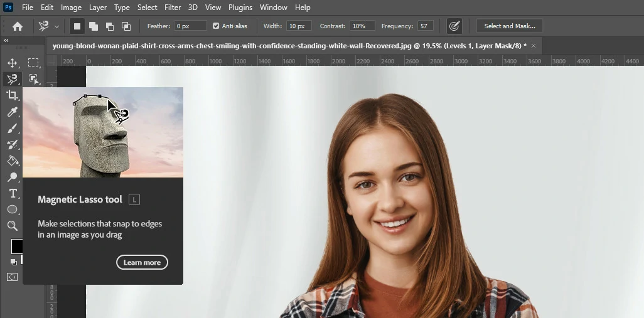Open the Select menu
This screenshot has width=644, height=318.
pyautogui.click(x=147, y=8)
